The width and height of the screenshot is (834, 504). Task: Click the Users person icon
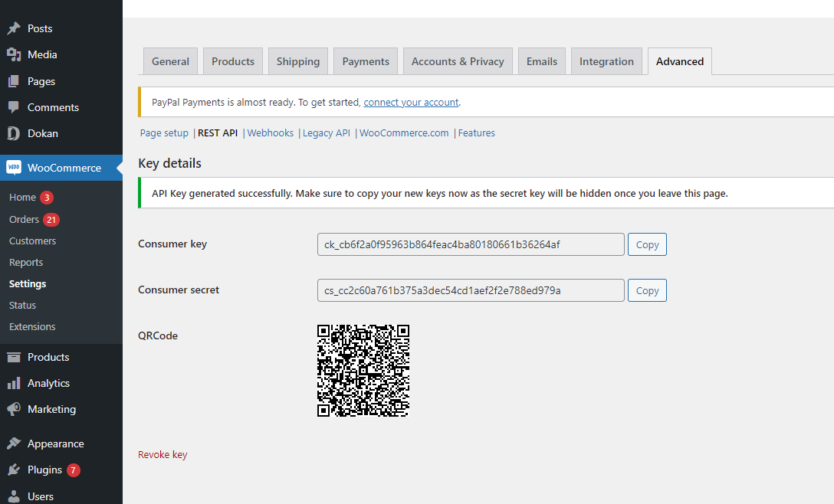click(x=14, y=496)
